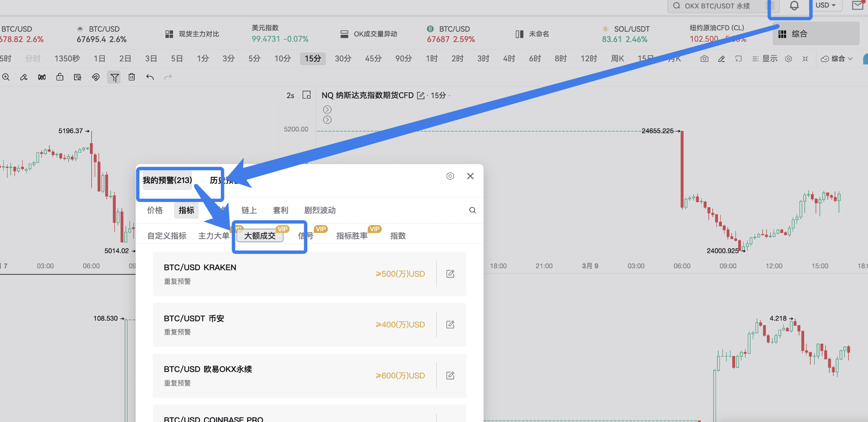Expand first indicator chevron under NQ title
This screenshot has height=422, width=868.
(327, 109)
